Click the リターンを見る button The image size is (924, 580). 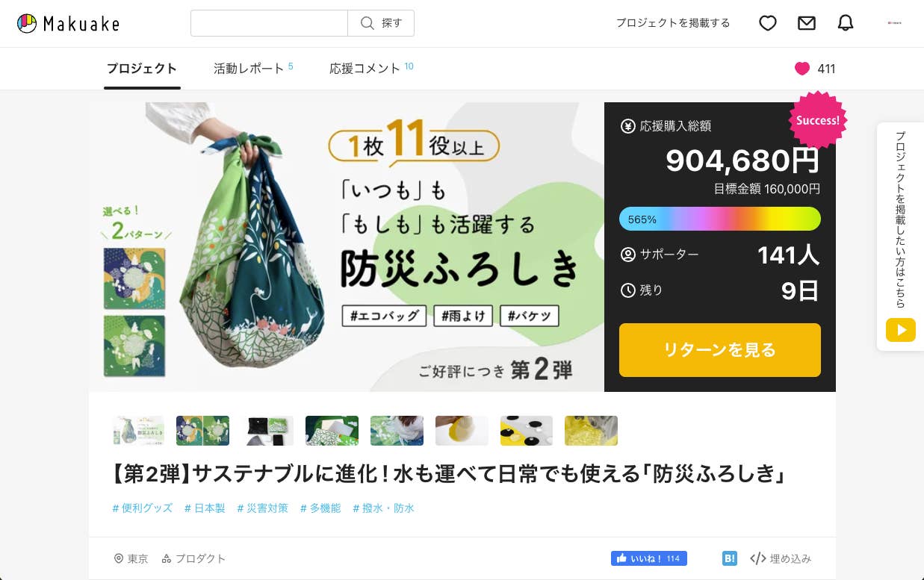pyautogui.click(x=720, y=350)
